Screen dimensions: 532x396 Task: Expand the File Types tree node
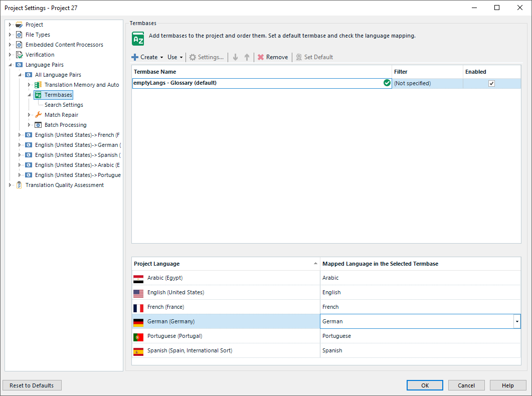10,35
